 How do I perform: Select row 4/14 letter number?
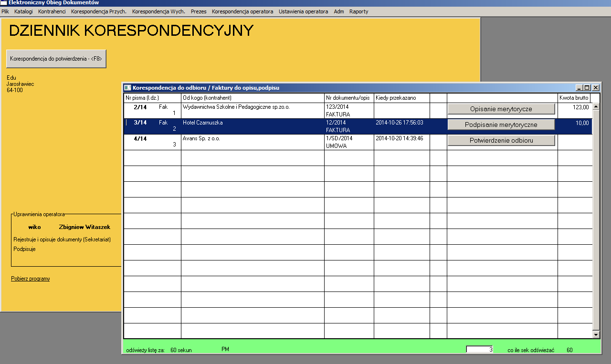(x=140, y=139)
